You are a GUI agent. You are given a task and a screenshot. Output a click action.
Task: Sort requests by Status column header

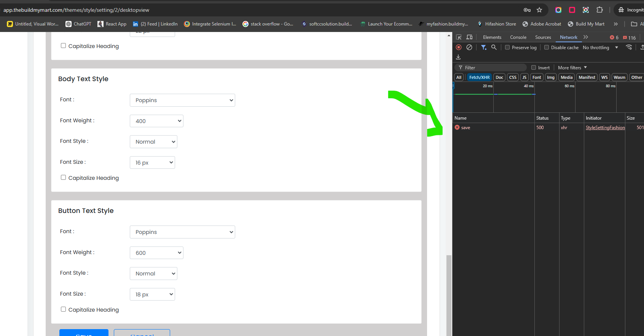tap(547, 118)
